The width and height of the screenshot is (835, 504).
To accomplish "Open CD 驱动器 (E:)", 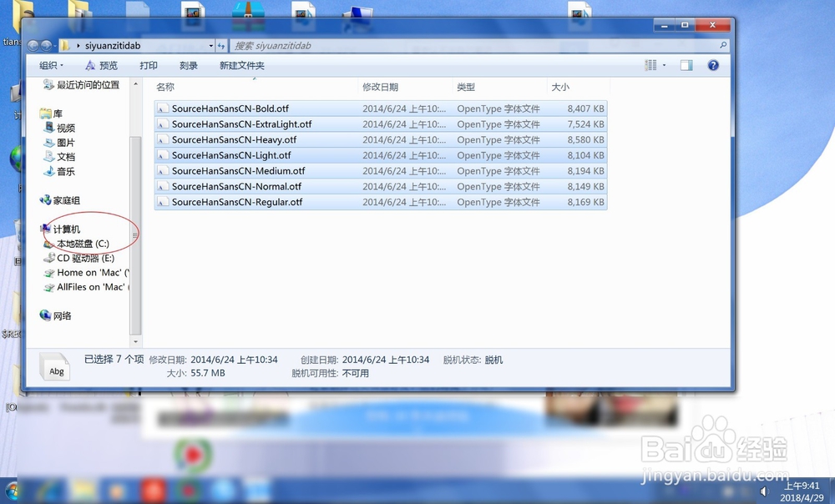I will tap(78, 258).
